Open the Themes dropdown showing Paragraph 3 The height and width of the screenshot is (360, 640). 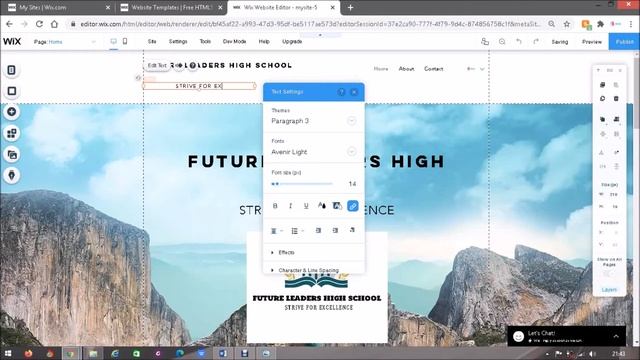point(313,121)
